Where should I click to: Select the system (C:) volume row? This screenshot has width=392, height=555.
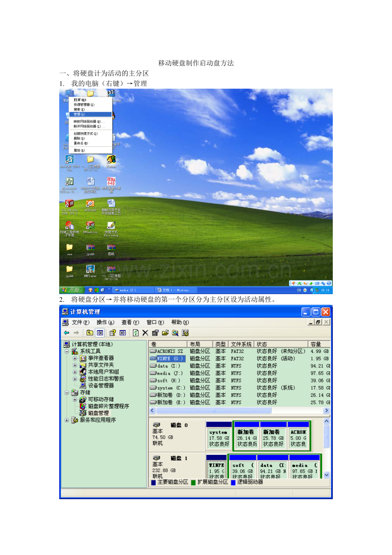point(239,388)
